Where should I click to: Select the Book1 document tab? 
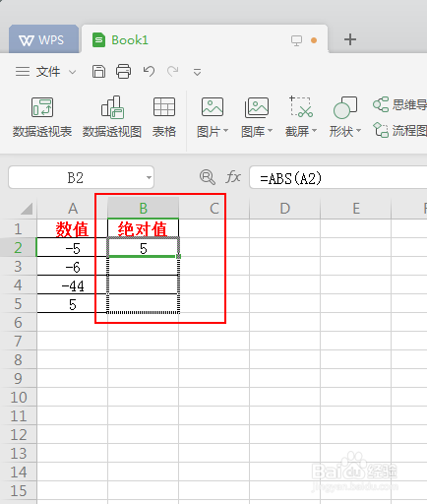pos(205,39)
